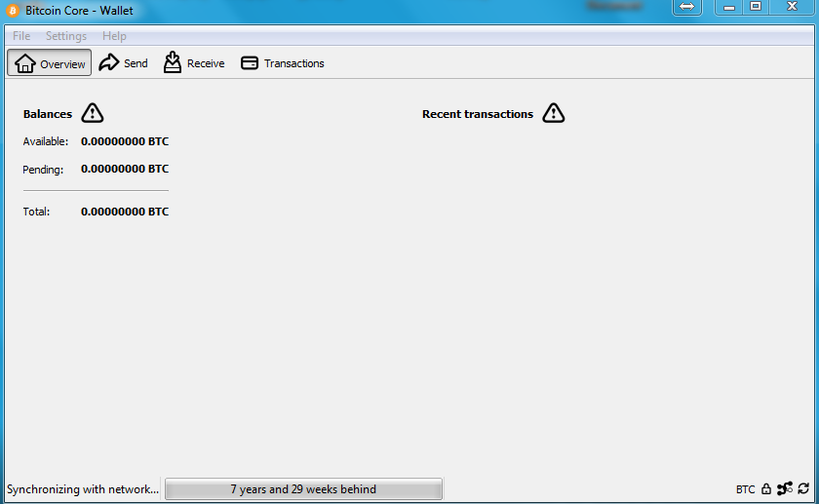Click the Available balance value 0.00000000 BTC
Viewport: 819px width, 504px height.
(125, 141)
